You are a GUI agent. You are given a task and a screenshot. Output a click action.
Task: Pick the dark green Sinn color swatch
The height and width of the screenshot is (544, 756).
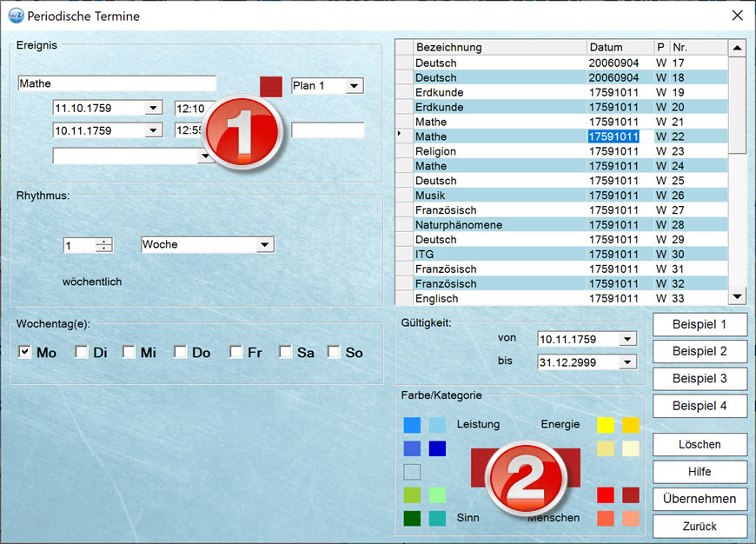point(412,519)
